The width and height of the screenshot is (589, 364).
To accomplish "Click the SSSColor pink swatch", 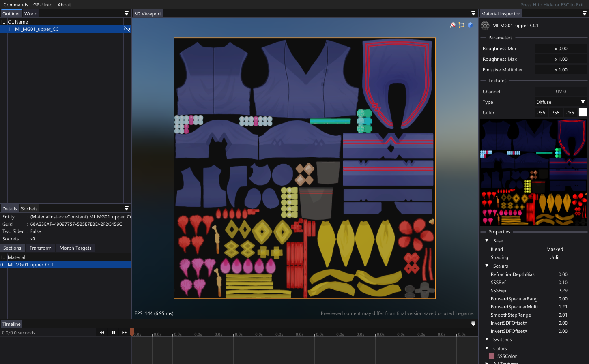I will tap(492, 356).
